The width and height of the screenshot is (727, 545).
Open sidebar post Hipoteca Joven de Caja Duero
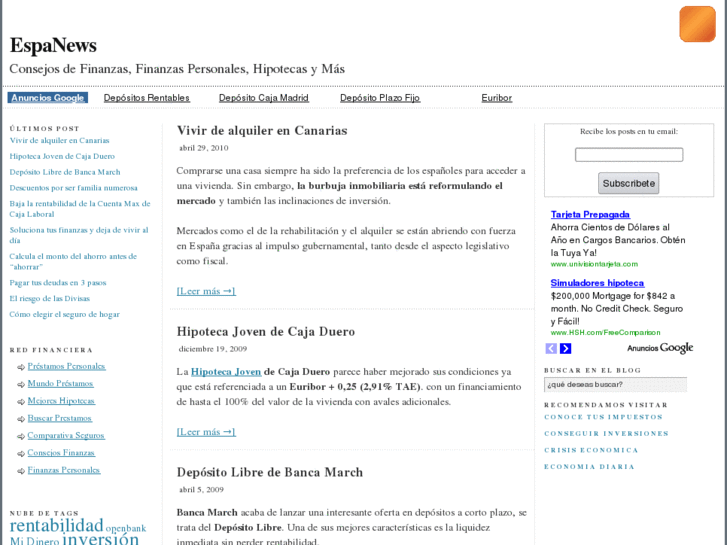pyautogui.click(x=62, y=156)
